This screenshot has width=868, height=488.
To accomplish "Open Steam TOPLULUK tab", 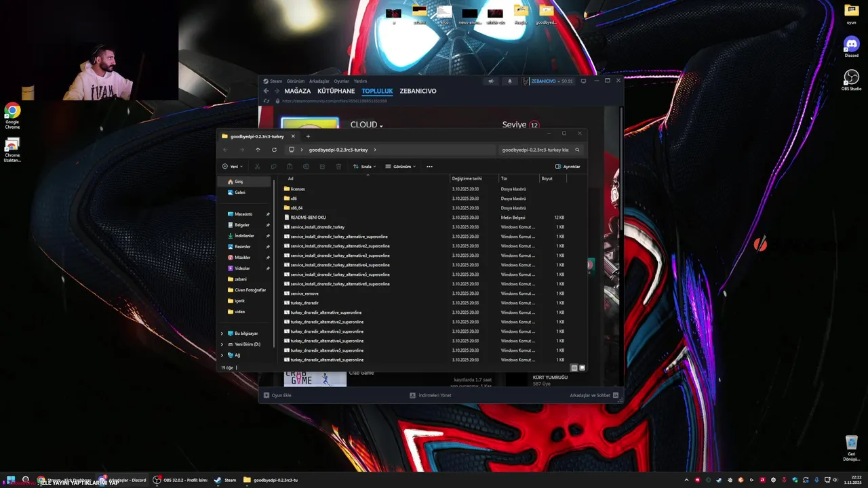I will tap(377, 91).
